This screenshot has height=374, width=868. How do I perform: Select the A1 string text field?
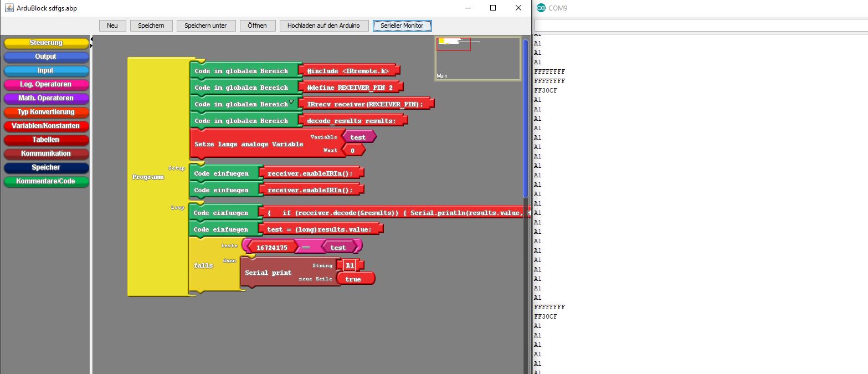tap(350, 265)
